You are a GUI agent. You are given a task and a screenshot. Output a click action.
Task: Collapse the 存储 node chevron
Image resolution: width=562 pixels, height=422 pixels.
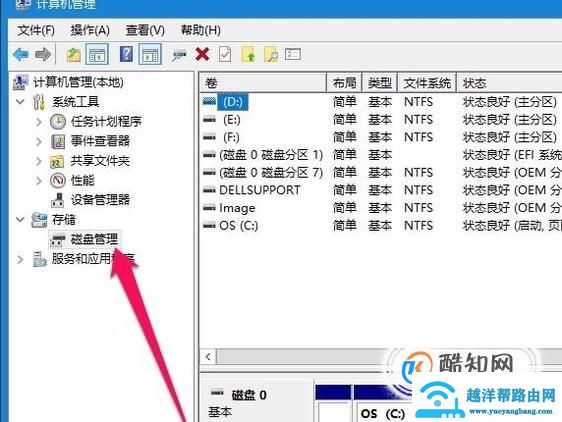click(x=20, y=219)
